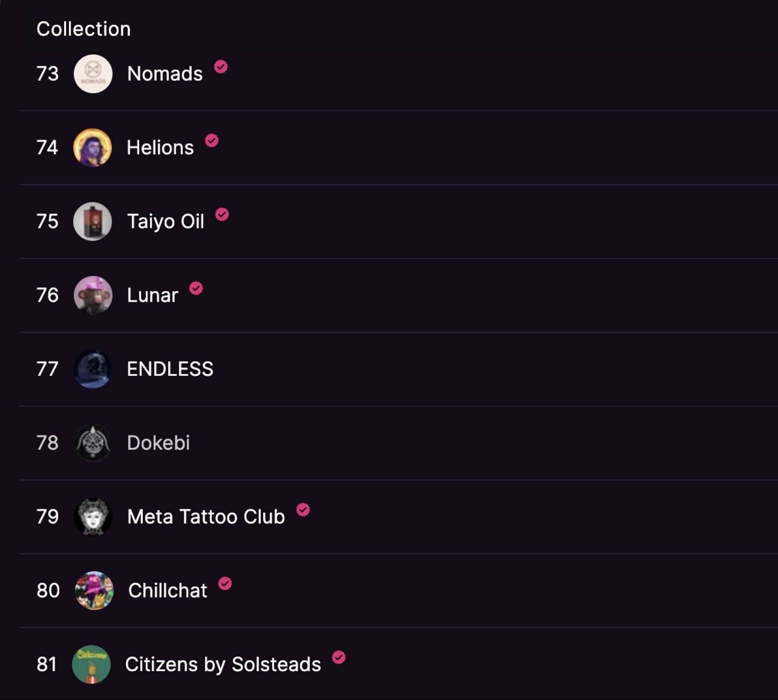This screenshot has width=778, height=700.
Task: Sort by the Collection column header
Action: click(84, 29)
